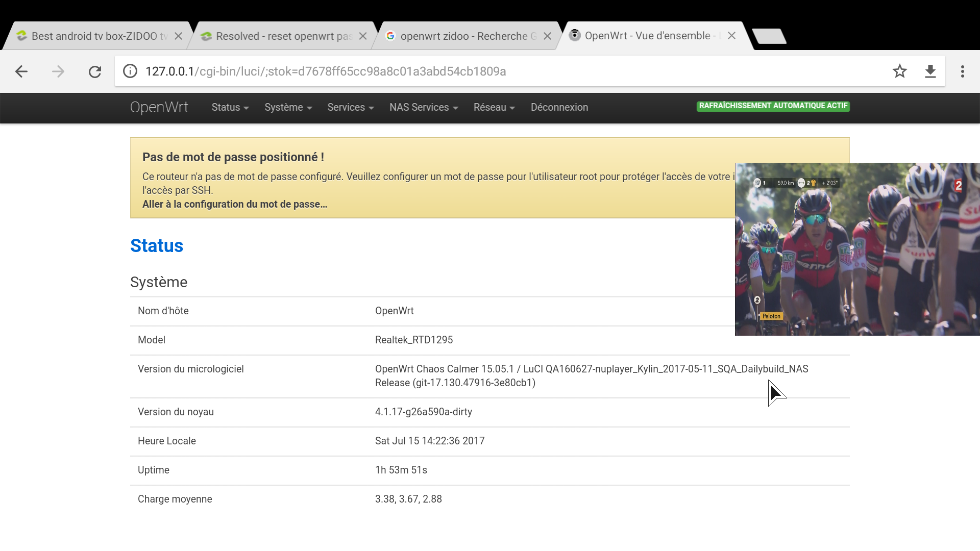Toggle the automatic refresh active badge
Viewport: 980px width, 551px height.
[x=773, y=106]
